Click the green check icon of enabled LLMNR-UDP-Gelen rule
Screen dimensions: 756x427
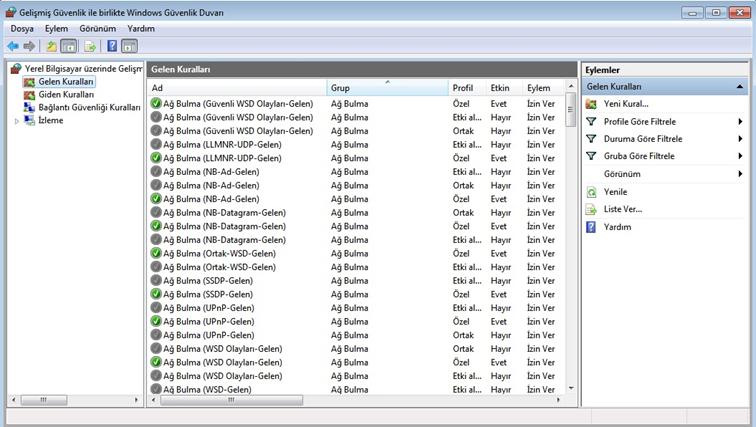click(156, 158)
